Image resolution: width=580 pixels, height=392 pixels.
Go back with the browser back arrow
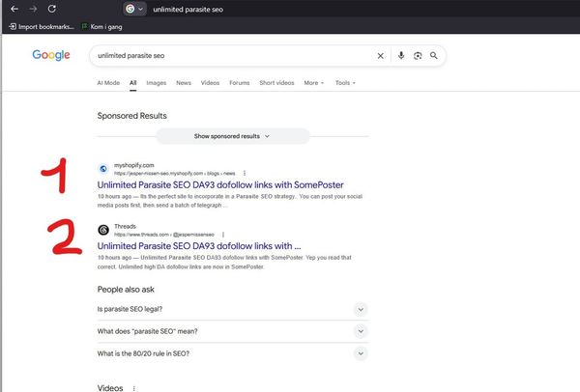pyautogui.click(x=14, y=9)
